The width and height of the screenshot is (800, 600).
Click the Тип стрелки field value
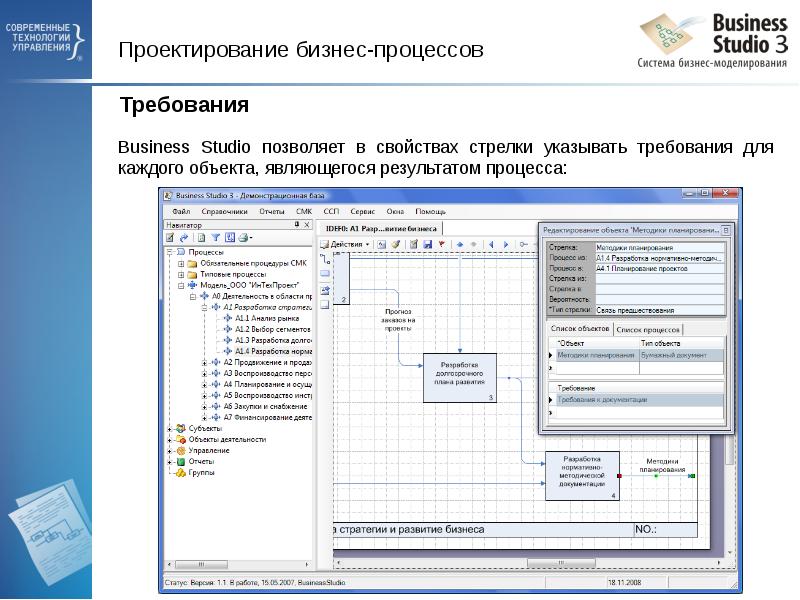660,310
